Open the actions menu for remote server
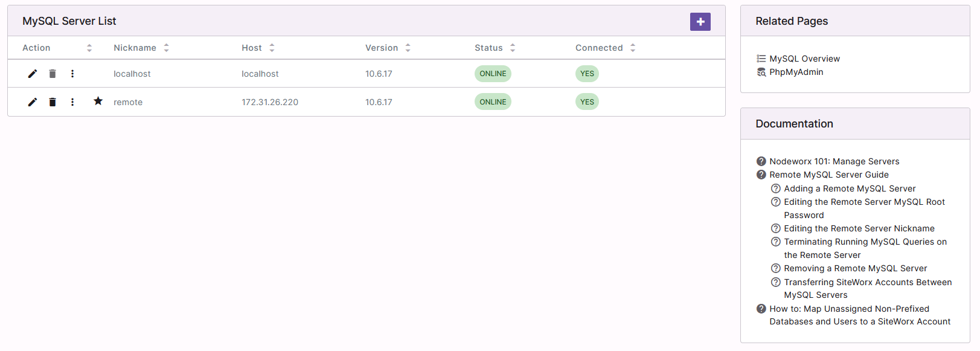980x351 pixels. pyautogui.click(x=72, y=101)
